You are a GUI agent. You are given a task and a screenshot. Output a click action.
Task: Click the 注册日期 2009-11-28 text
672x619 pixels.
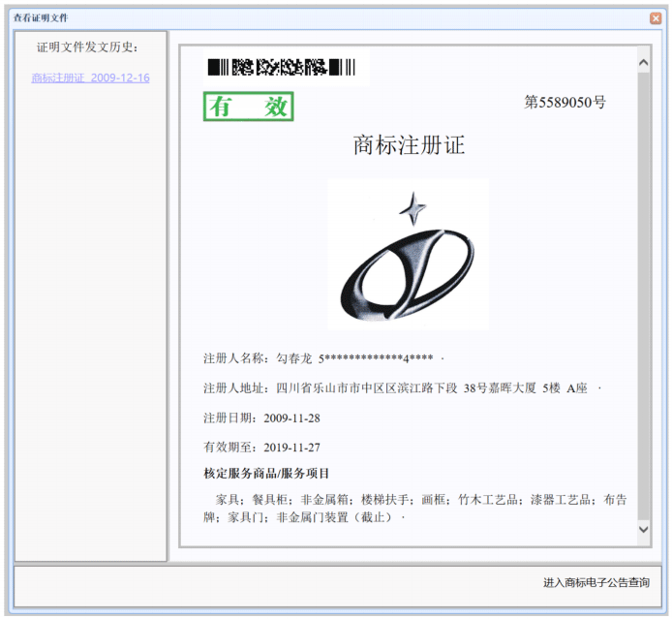(261, 418)
